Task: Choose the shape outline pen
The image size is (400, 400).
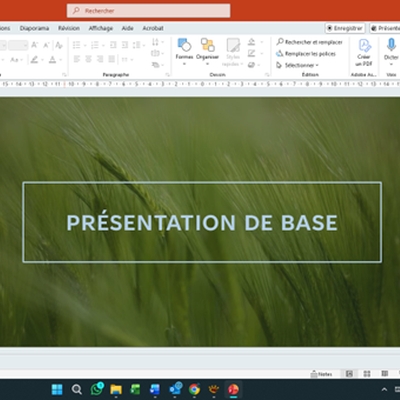Action: coord(251,53)
